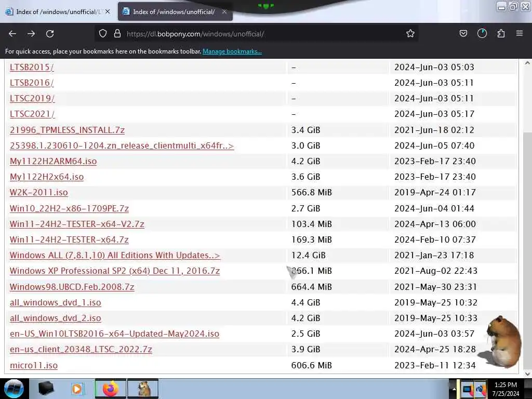Screen dimensions: 532x399
Task: Download My1122H2ARM64.iso
Action: [54, 161]
